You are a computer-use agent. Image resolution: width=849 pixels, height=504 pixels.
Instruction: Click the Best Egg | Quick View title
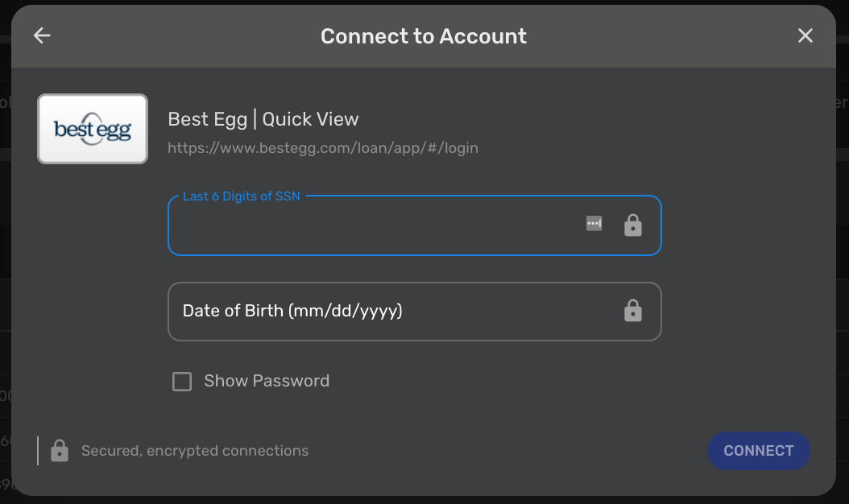coord(263,119)
